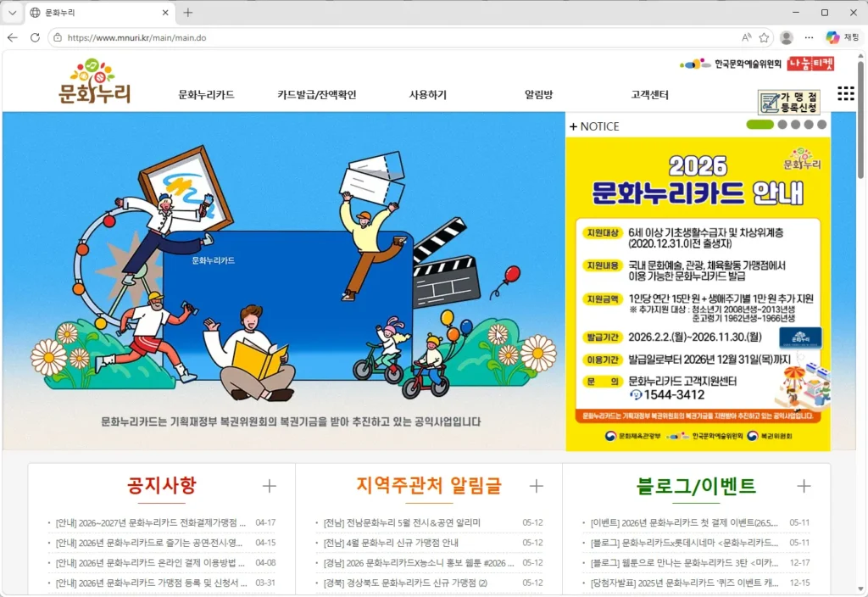
Task: Expand 공지사항 section with plus icon
Action: (x=269, y=486)
